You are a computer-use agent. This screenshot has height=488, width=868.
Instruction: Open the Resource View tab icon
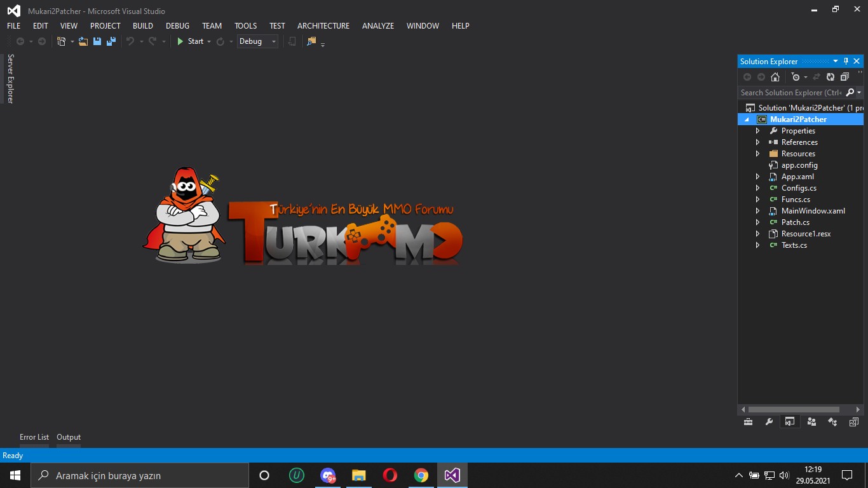(x=853, y=422)
